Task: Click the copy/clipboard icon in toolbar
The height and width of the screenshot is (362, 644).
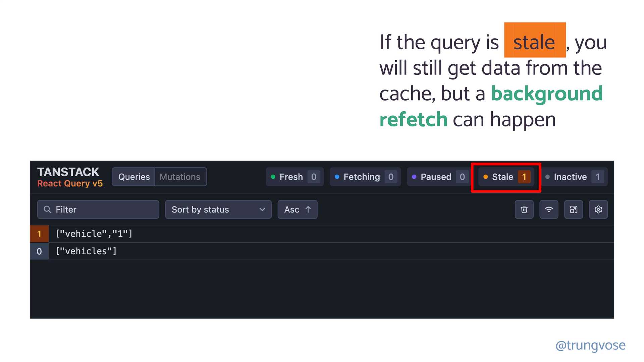Action: click(x=574, y=209)
